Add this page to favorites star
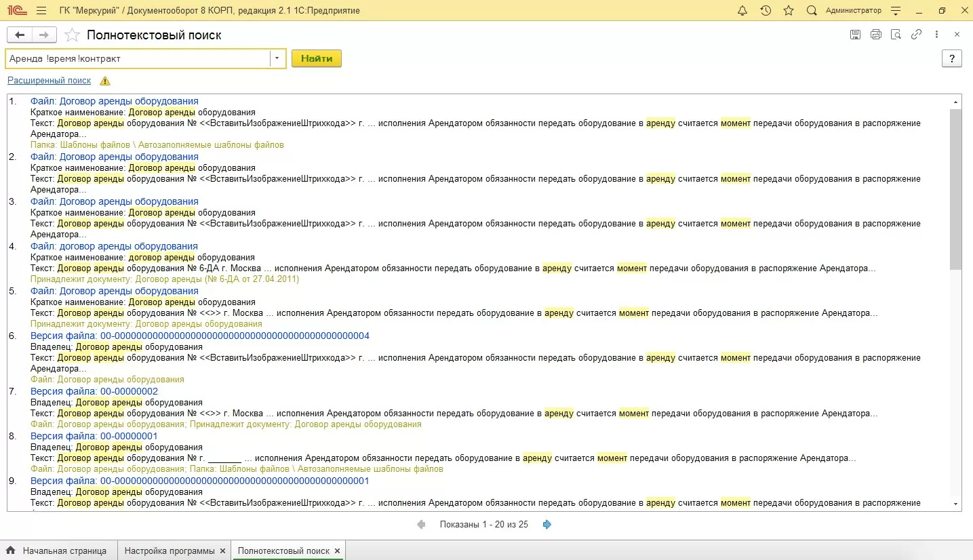Viewport: 973px width, 560px height. click(71, 35)
